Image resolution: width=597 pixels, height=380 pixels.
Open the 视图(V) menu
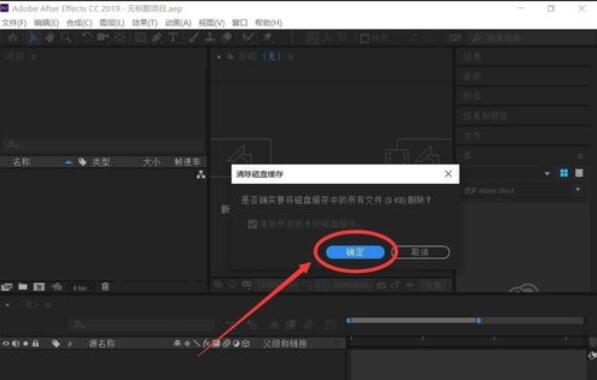click(211, 23)
